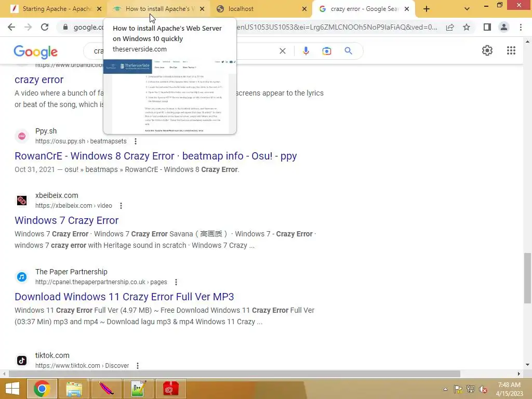Viewport: 532px width, 399px height.
Task: Close the crazy error Google Search tab
Action: 407,9
